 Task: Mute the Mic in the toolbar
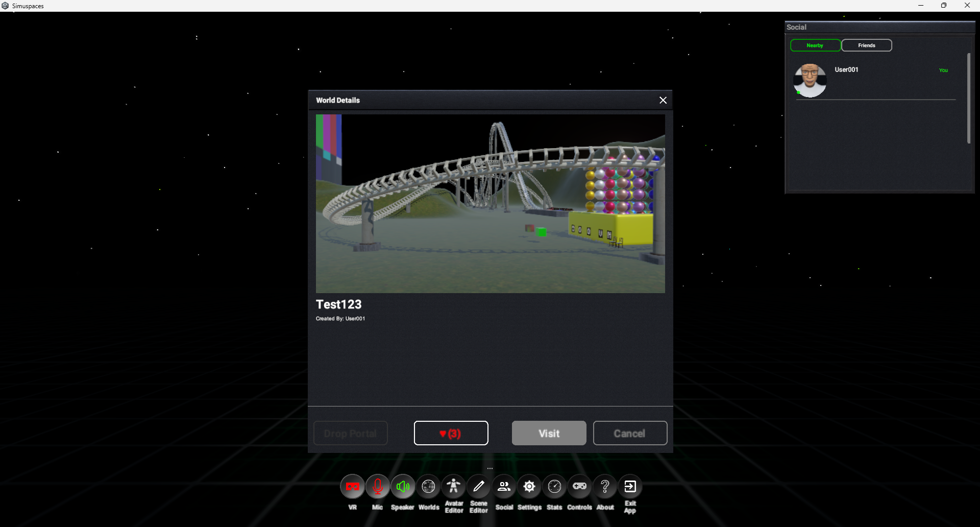[x=378, y=487]
